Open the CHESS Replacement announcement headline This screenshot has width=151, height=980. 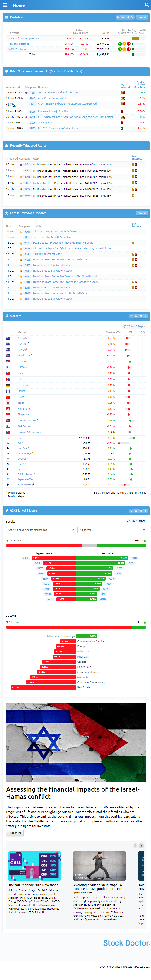[75, 117]
